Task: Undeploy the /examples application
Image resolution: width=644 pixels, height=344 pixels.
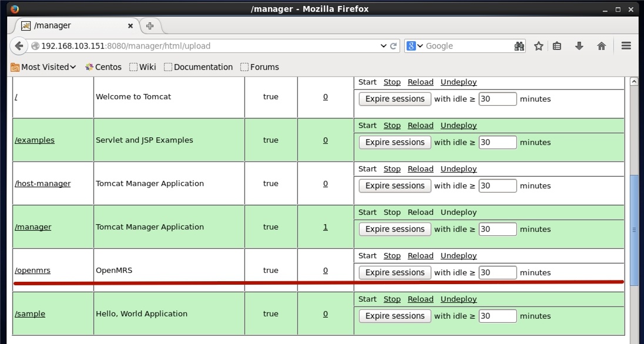Action: 459,126
